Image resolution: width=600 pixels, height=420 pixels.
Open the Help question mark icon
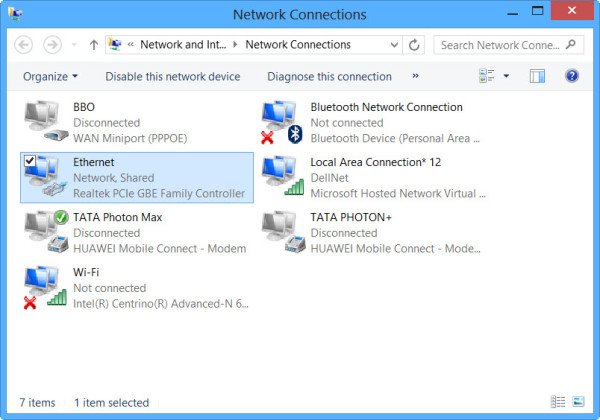[x=572, y=76]
